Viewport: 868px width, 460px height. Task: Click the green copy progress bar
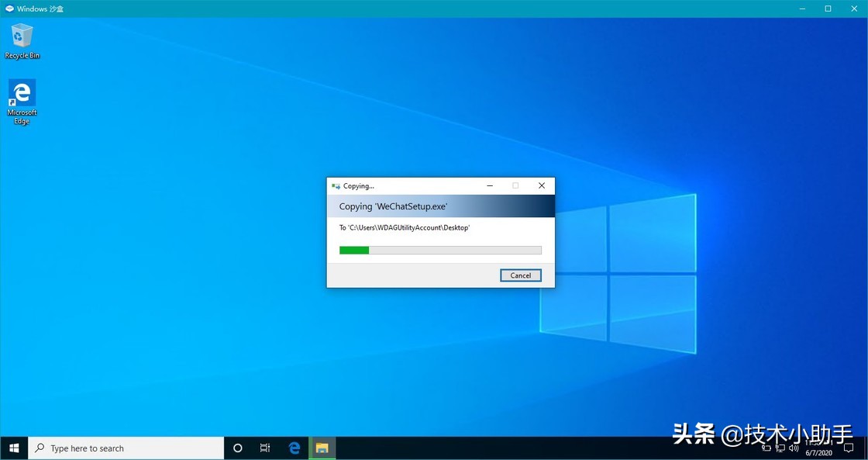tap(354, 250)
